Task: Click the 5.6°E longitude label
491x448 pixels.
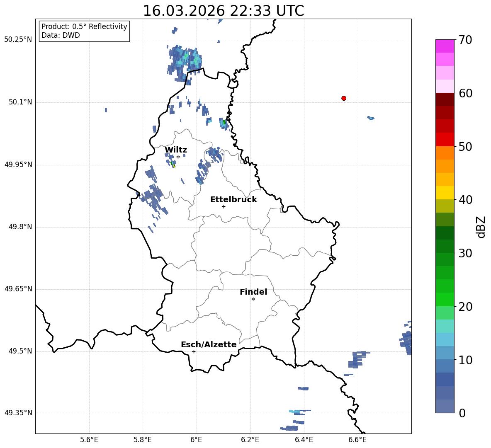Action: [x=89, y=440]
